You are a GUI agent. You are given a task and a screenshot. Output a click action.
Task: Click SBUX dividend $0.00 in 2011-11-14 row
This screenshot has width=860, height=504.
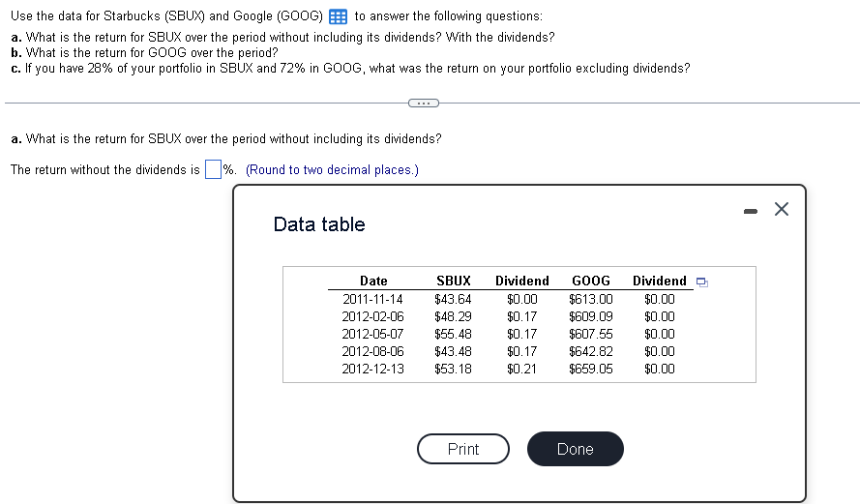pyautogui.click(x=522, y=300)
